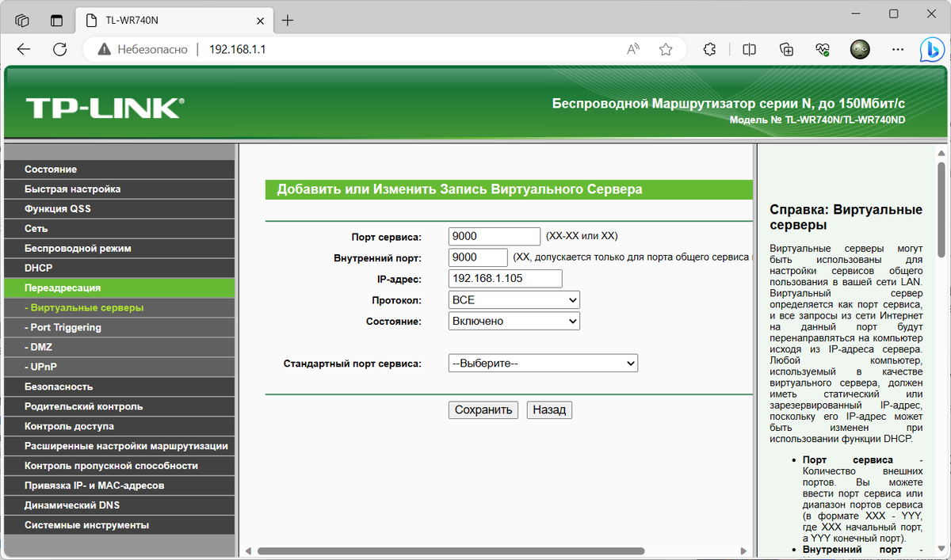Open Port Triggering submenu
951x560 pixels.
(x=120, y=328)
